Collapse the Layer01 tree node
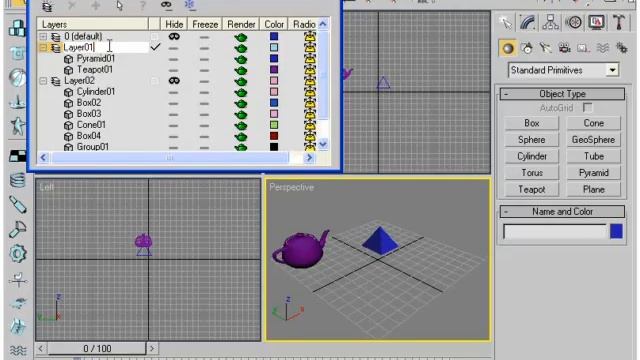Viewport: 640px width, 360px height. point(43,48)
